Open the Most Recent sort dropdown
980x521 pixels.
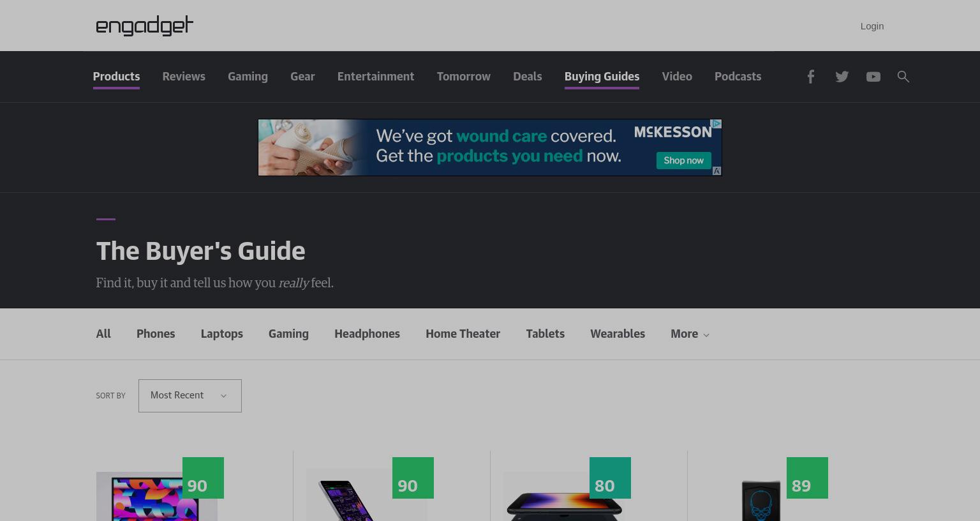point(190,396)
